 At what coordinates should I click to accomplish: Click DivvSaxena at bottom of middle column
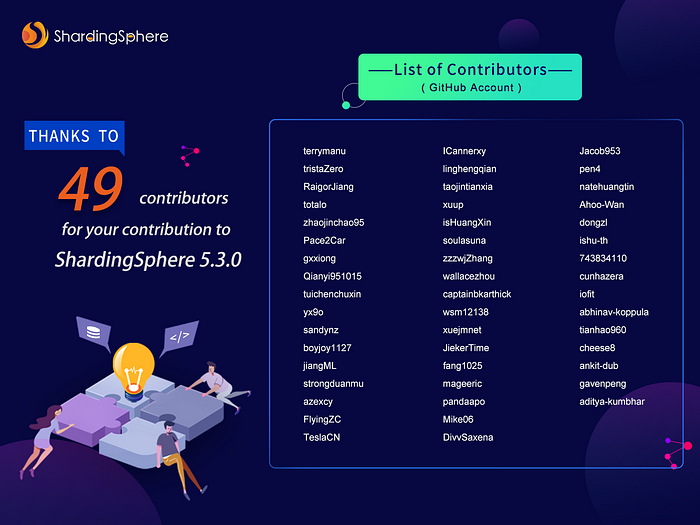point(468,438)
